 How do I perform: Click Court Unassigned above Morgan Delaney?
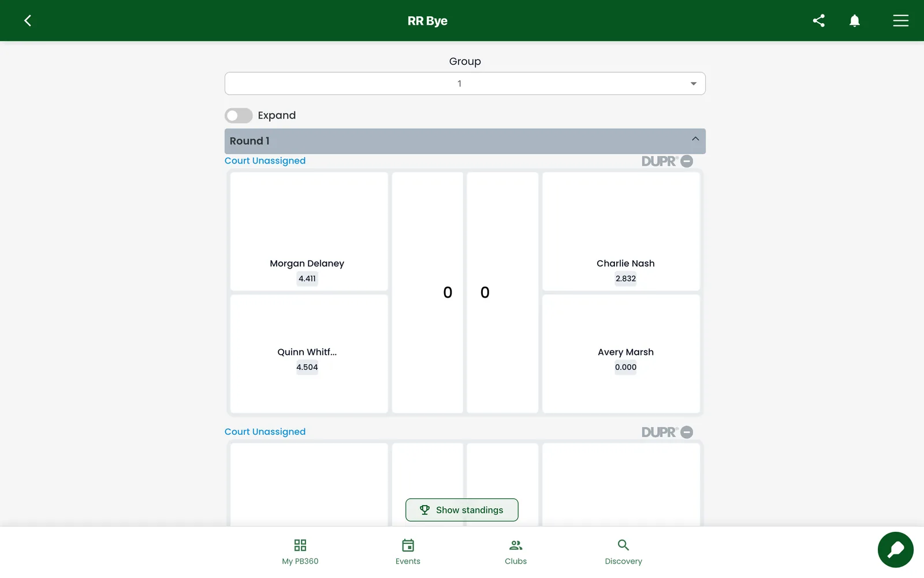(x=265, y=161)
